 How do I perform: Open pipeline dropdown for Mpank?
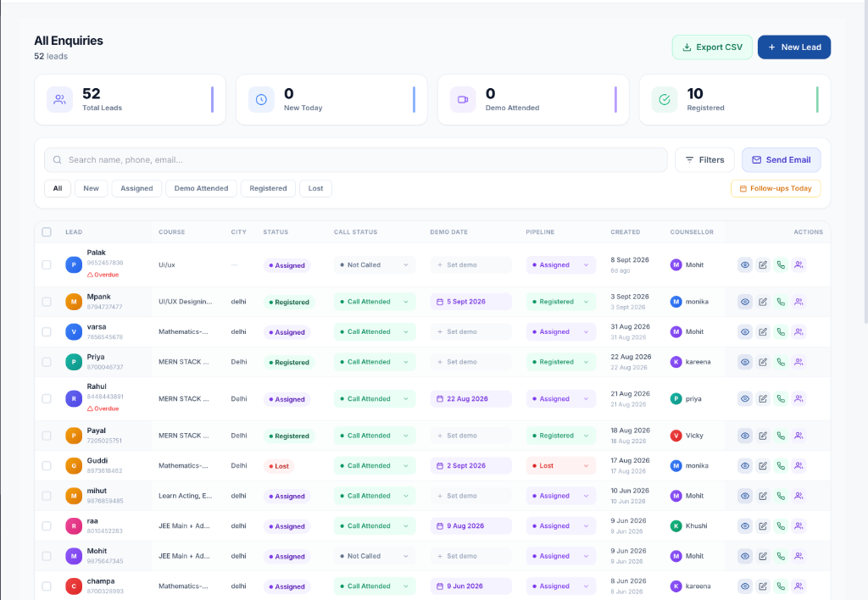click(x=561, y=302)
